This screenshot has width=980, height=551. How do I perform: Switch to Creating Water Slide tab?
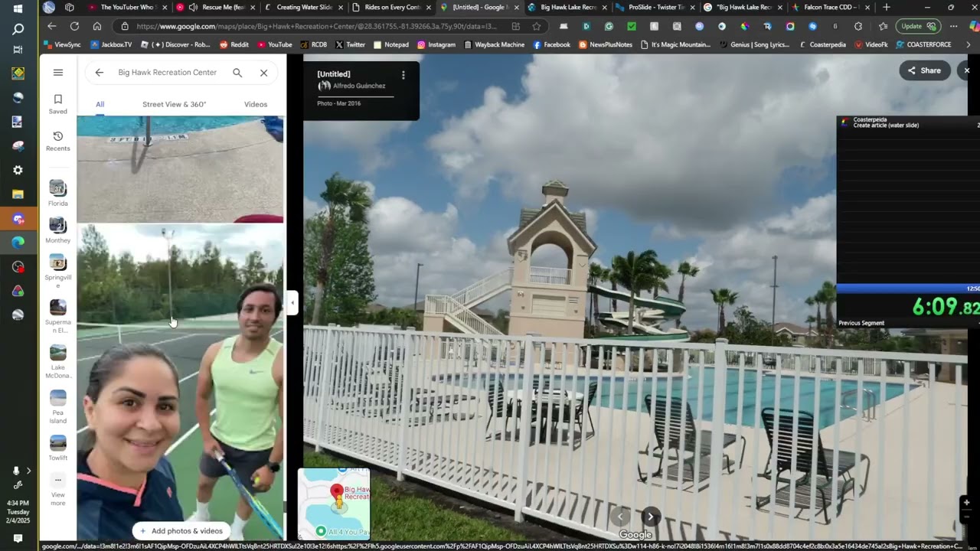coord(303,8)
